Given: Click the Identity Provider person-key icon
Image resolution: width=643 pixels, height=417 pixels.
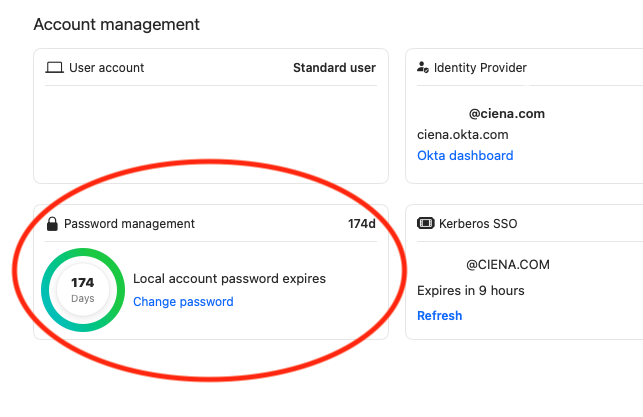Looking at the screenshot, I should [x=423, y=68].
